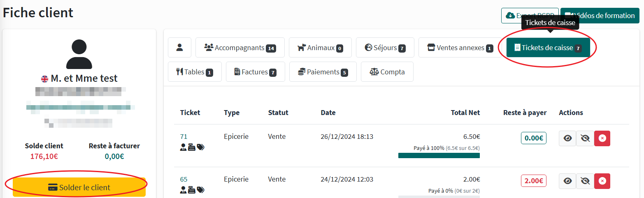Click the tag icon under ticket 71
The height and width of the screenshot is (198, 644).
pyautogui.click(x=200, y=147)
